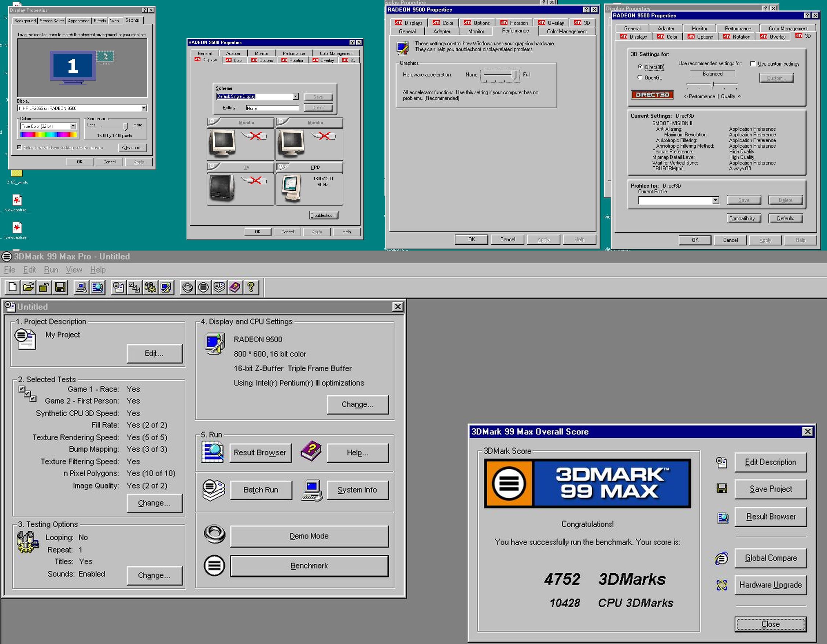The width and height of the screenshot is (827, 644).
Task: Expand the Scheme Default Single Display dropdown
Action: coord(295,97)
